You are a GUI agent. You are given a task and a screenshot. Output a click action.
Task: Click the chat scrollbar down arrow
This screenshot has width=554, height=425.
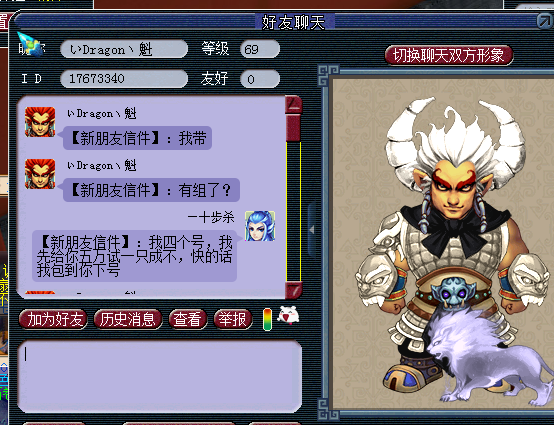pyautogui.click(x=293, y=290)
